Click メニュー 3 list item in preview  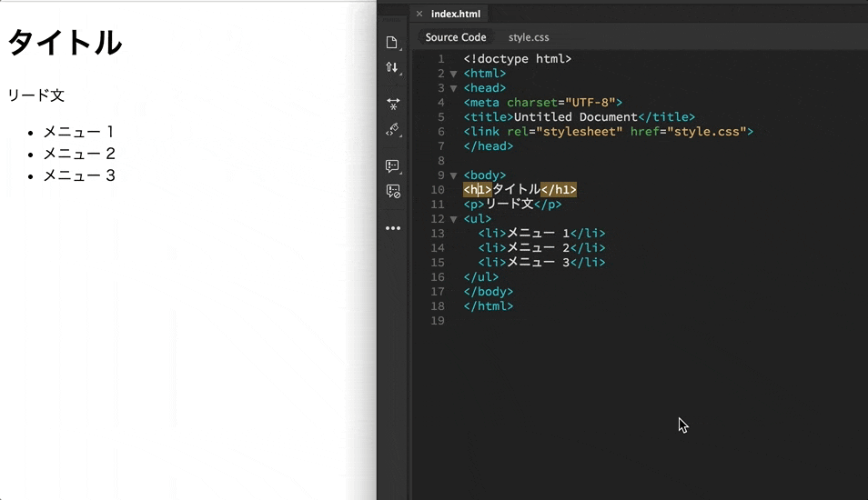[79, 175]
